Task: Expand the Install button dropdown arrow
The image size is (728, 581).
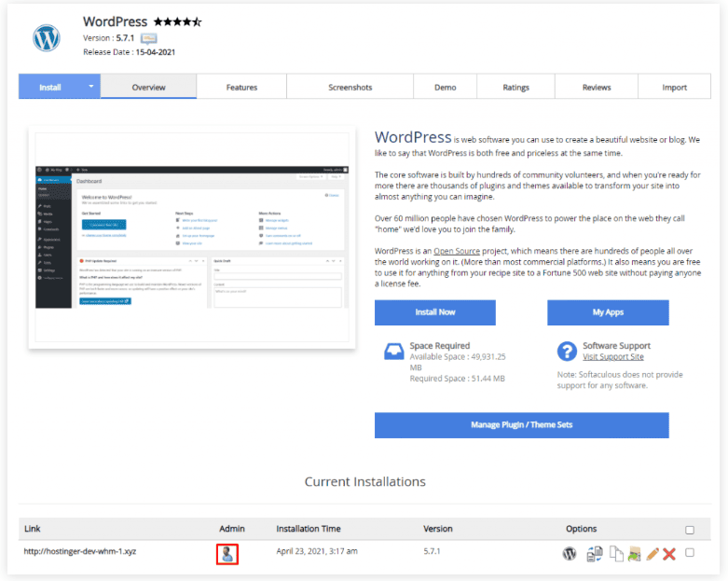Action: pos(91,87)
